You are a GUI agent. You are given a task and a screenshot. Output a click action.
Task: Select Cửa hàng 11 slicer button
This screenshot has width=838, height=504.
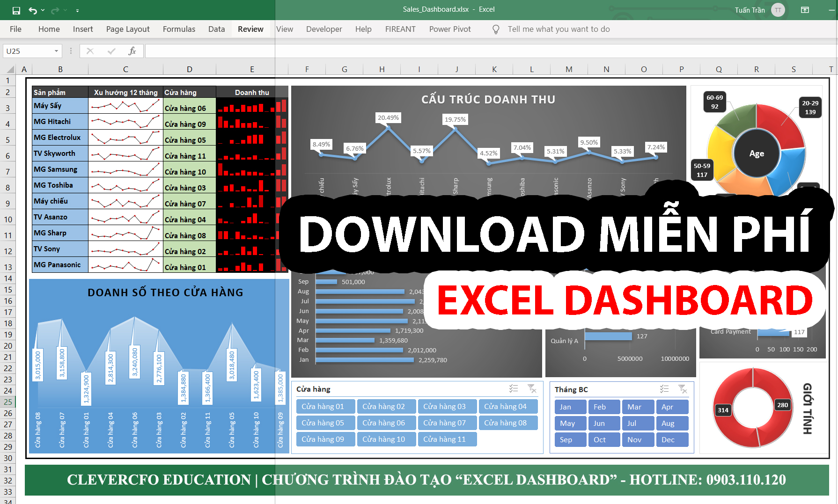(x=447, y=439)
